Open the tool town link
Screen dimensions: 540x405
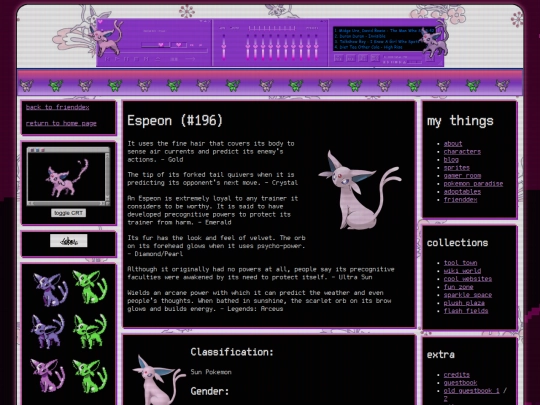[x=460, y=263]
